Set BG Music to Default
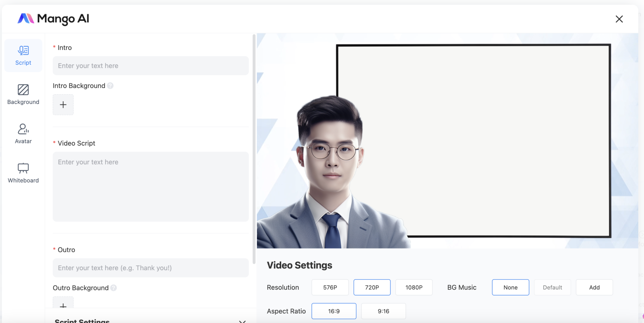The image size is (644, 323). (552, 287)
